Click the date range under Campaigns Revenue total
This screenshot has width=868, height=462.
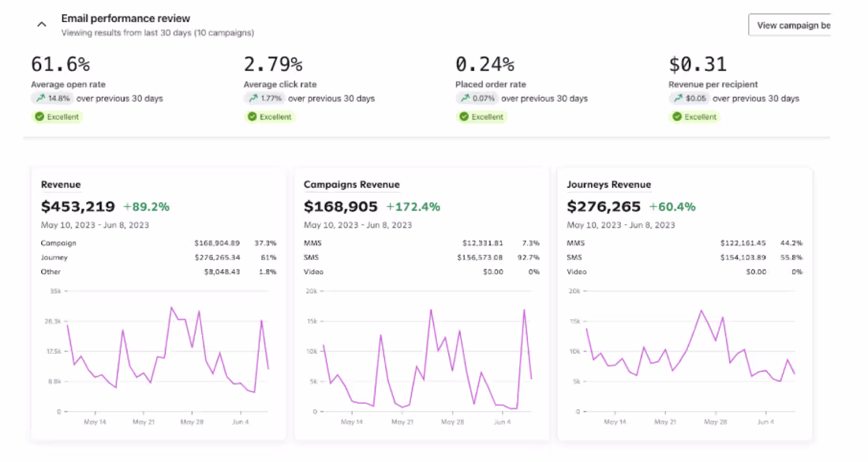click(357, 225)
